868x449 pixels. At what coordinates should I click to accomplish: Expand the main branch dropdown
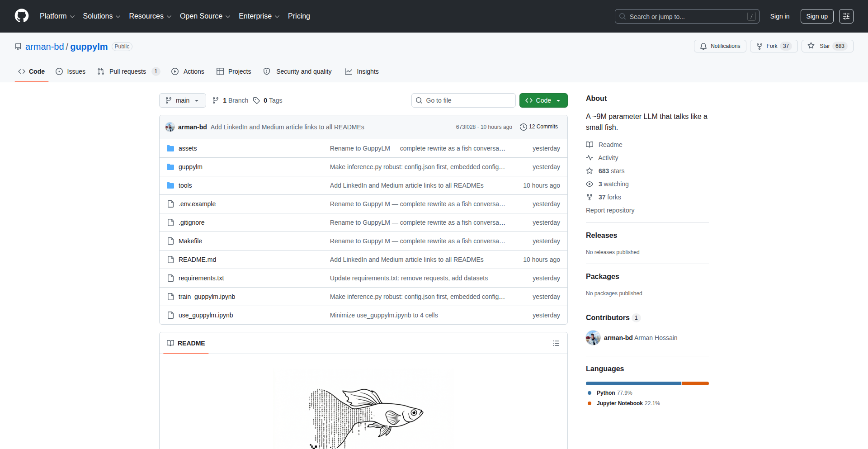coord(182,100)
